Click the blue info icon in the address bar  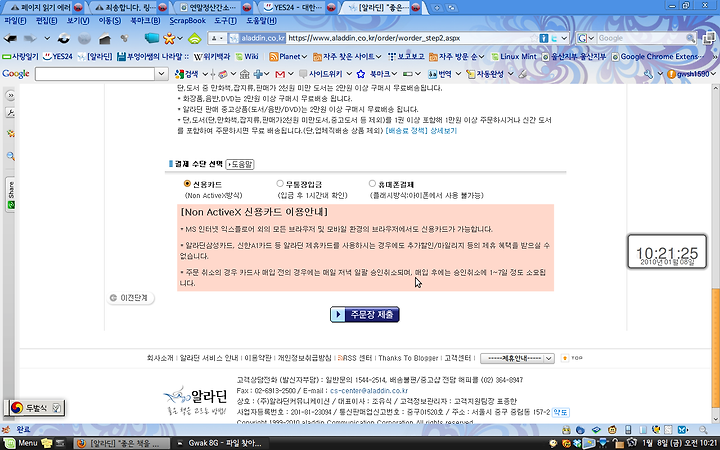tap(544, 38)
